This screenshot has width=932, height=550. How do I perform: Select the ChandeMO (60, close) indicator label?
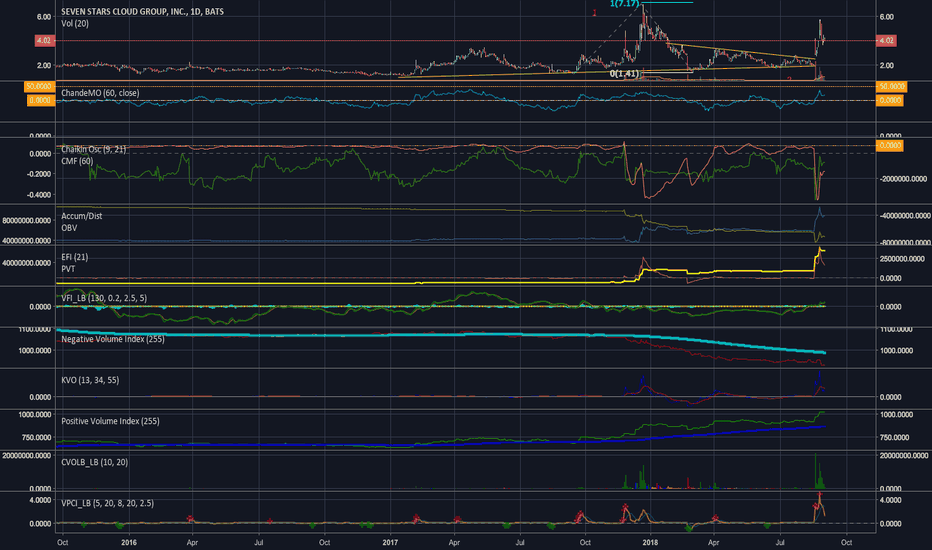coord(100,93)
